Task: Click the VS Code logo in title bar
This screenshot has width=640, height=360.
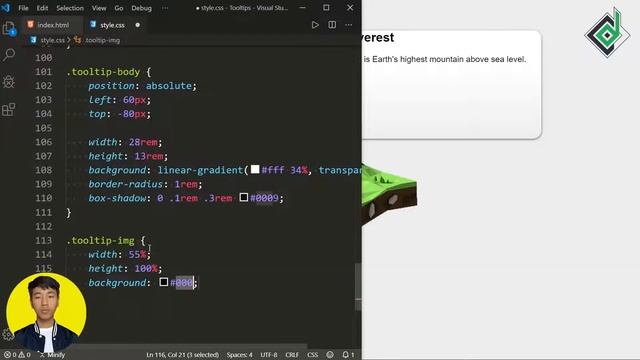Action: (x=6, y=7)
